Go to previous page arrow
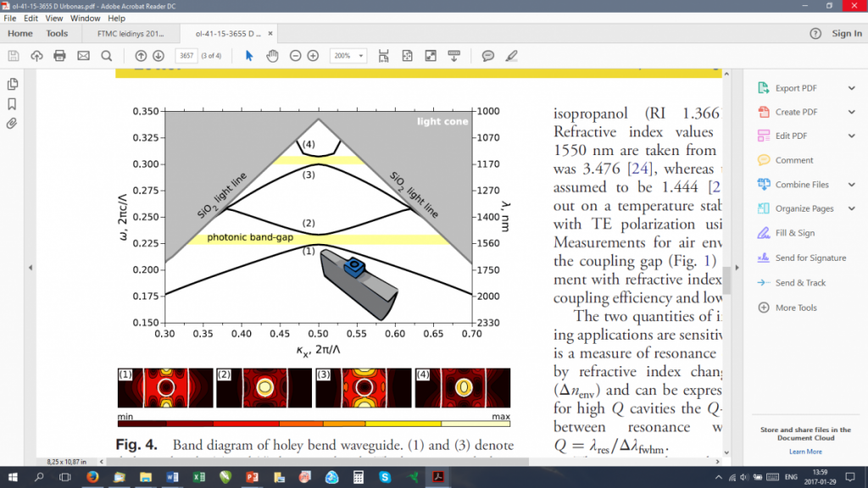This screenshot has width=868, height=488. (142, 56)
